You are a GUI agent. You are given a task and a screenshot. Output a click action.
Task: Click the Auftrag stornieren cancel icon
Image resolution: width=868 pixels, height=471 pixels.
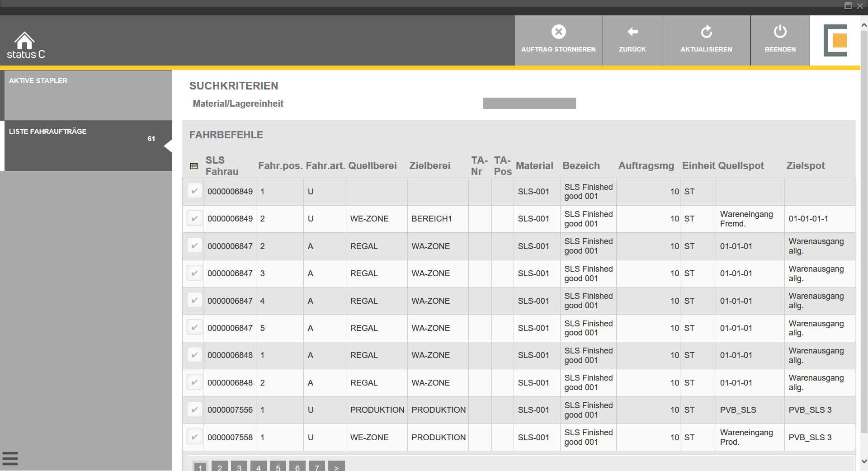558,32
